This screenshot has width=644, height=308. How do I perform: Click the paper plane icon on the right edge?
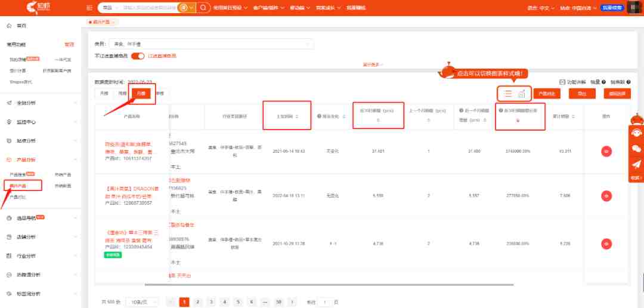(636, 165)
